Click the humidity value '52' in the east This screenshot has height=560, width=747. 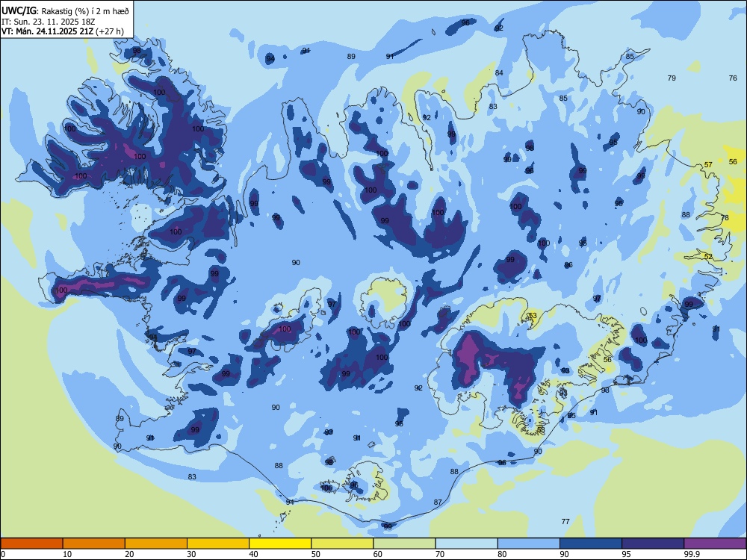coord(708,257)
